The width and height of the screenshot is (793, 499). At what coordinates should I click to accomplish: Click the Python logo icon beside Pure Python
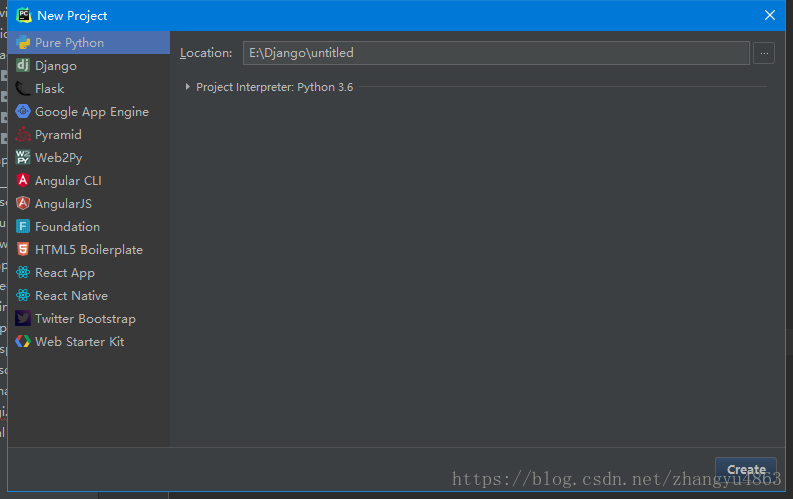23,43
